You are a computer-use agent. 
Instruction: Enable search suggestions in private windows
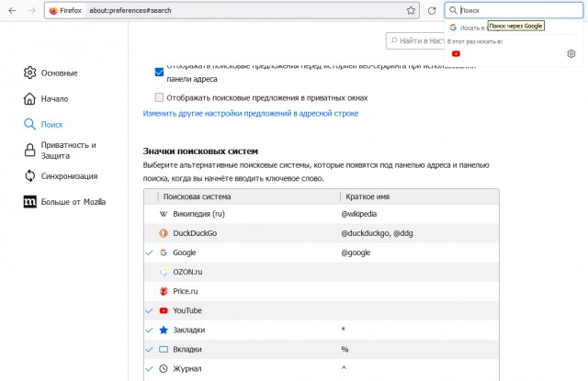(x=159, y=97)
